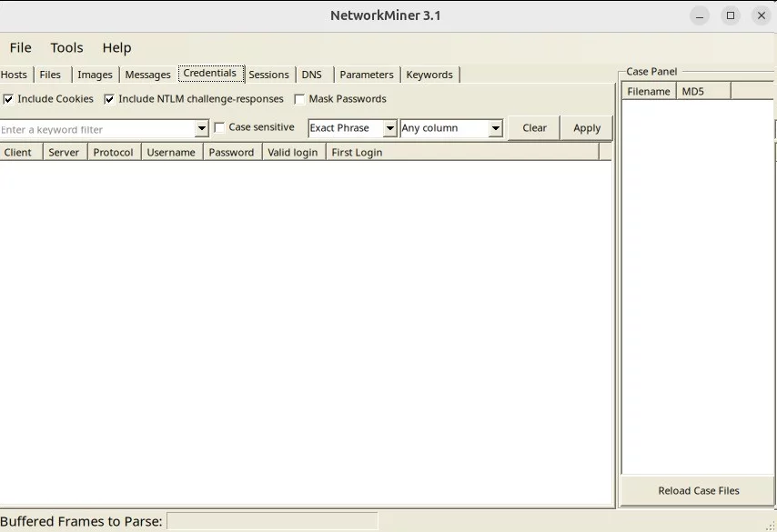
Task: Sort by the Username column header
Action: [x=171, y=152]
